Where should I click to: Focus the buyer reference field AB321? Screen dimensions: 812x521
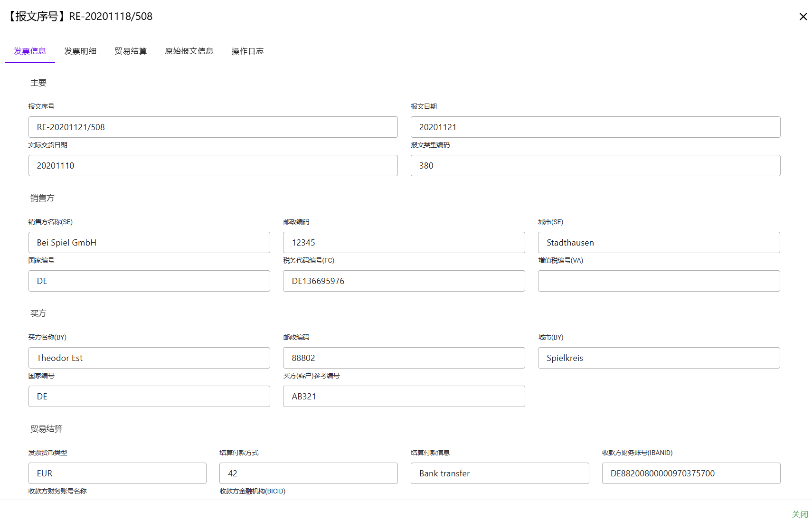point(404,397)
